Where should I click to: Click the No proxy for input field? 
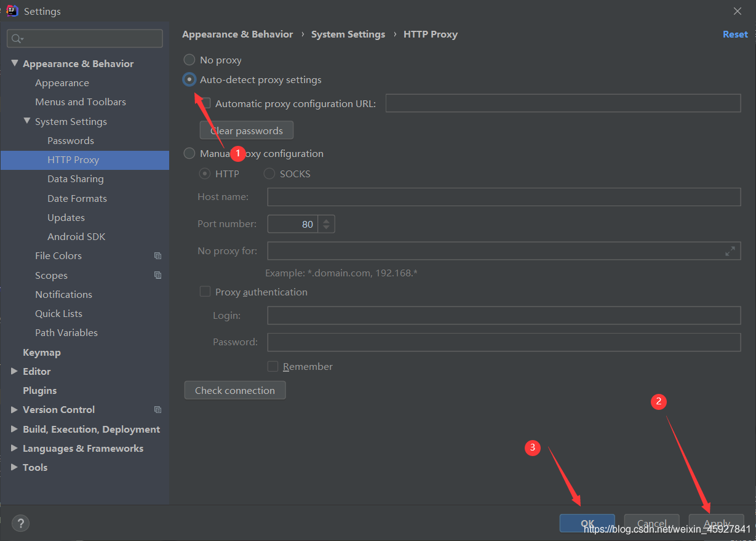504,251
